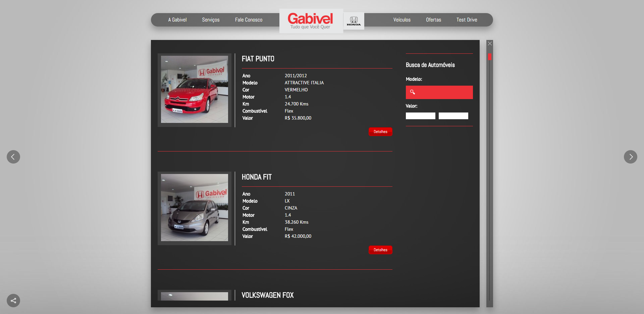Close the vehicle list panel with X

[x=490, y=43]
